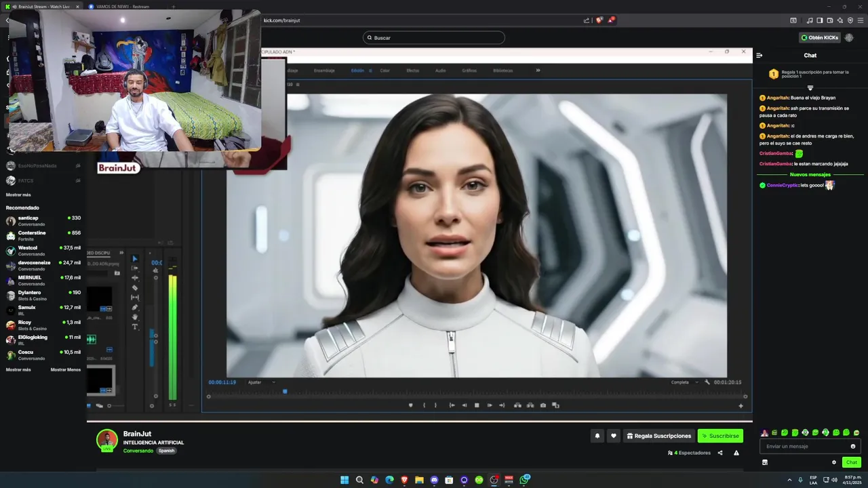Export frame with camera icon
Screen dimensions: 868x488
pyautogui.click(x=543, y=405)
